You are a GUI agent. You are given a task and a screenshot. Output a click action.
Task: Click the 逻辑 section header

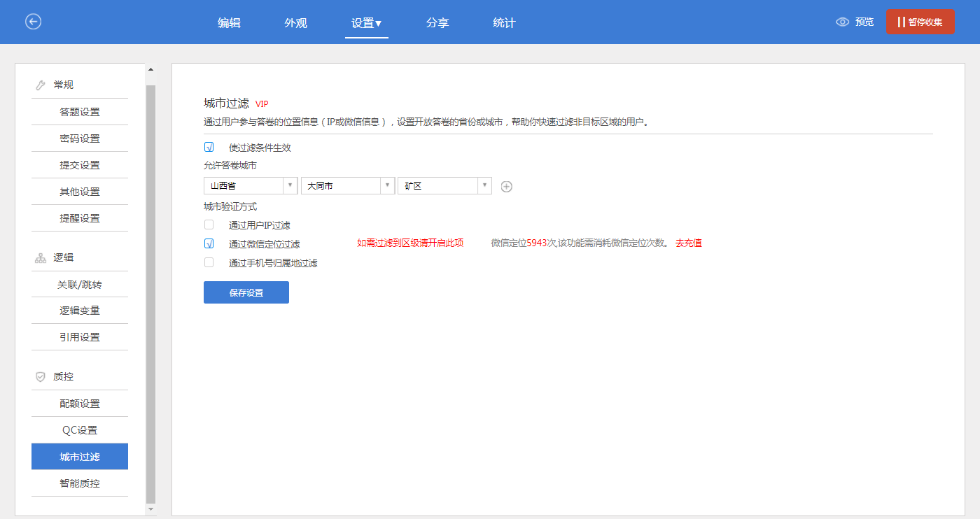pyautogui.click(x=64, y=257)
